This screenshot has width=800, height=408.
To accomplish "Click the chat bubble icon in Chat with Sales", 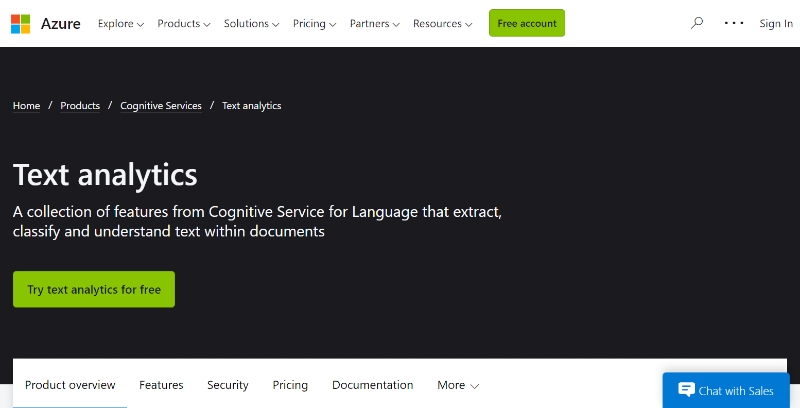I will click(686, 390).
